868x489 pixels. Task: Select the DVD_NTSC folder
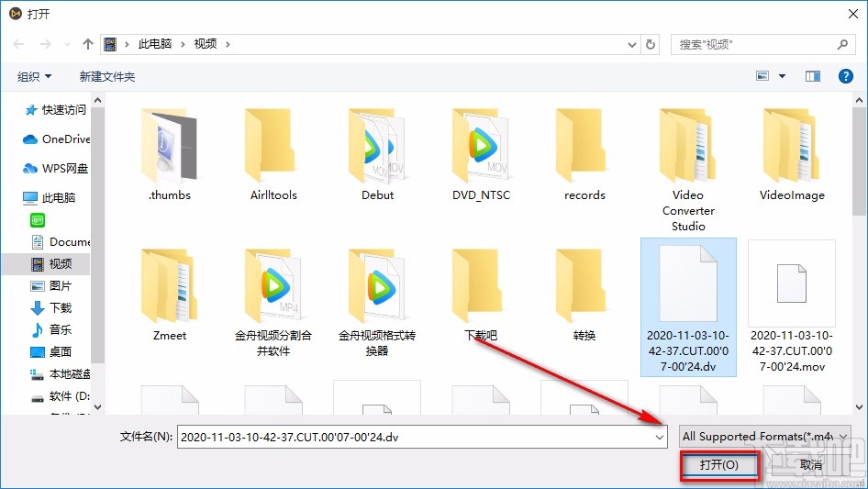pyautogui.click(x=481, y=155)
